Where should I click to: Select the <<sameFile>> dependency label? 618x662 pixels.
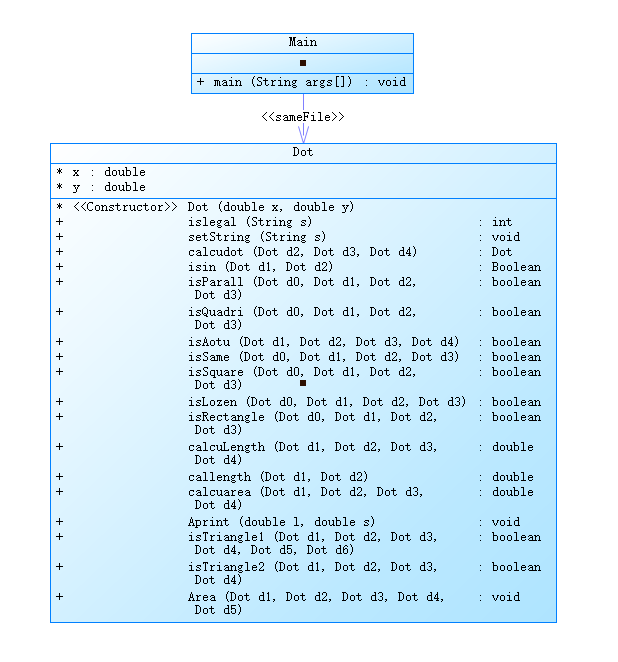(x=303, y=117)
